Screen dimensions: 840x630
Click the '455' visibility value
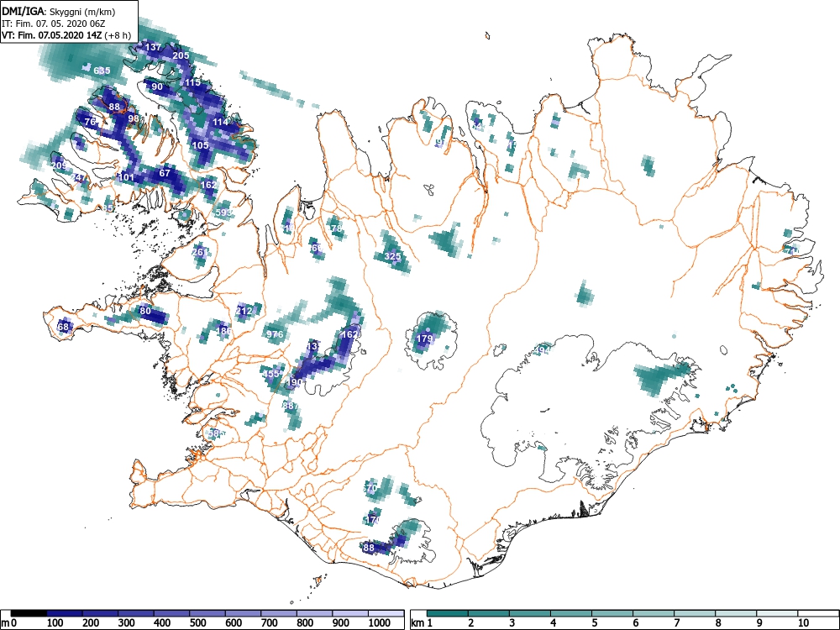click(x=271, y=374)
